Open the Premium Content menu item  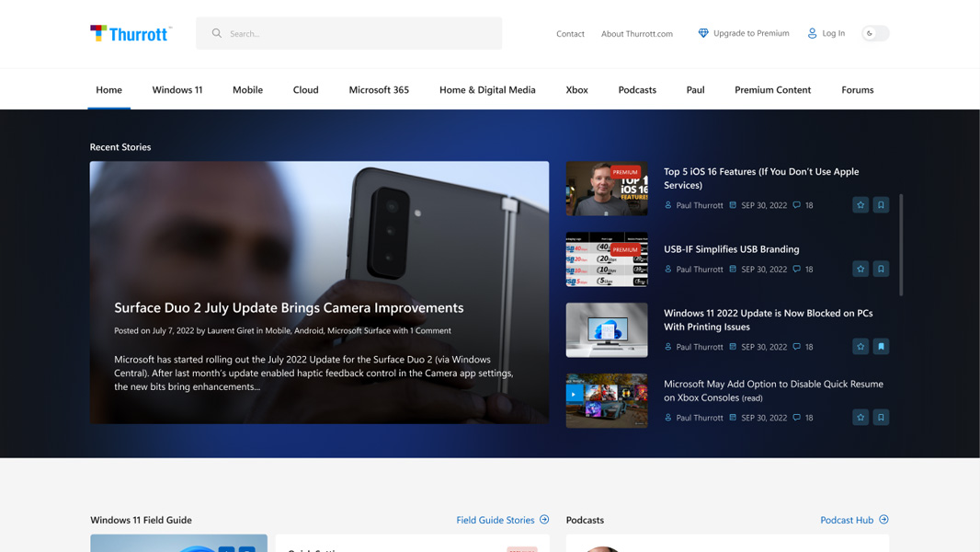tap(772, 90)
